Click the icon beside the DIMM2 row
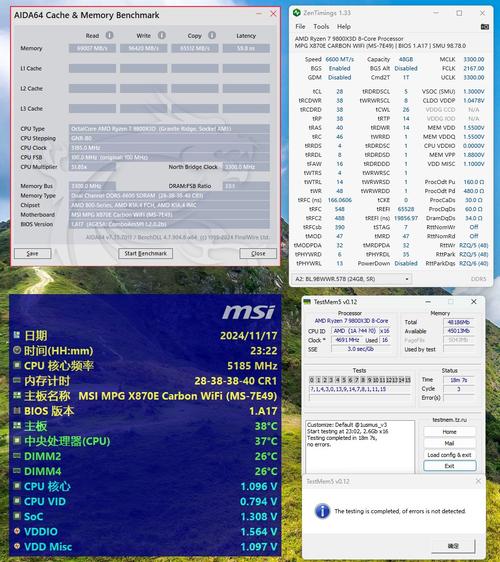500x562 pixels. (x=17, y=456)
